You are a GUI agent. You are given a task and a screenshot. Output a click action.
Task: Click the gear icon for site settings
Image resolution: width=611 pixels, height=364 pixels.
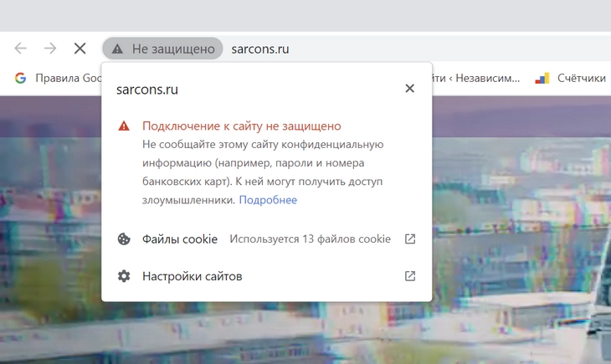coord(124,276)
